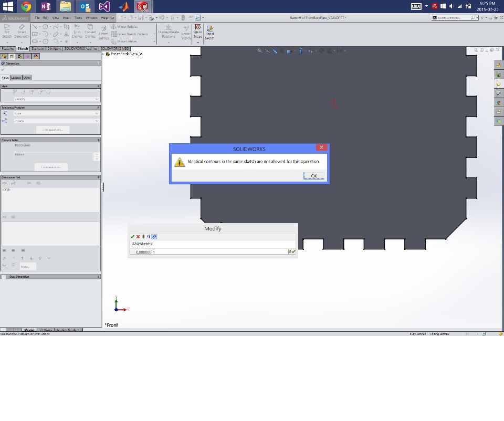
Task: Toggle the Mark for Drawing icon in Modify
Action: pyautogui.click(x=154, y=237)
